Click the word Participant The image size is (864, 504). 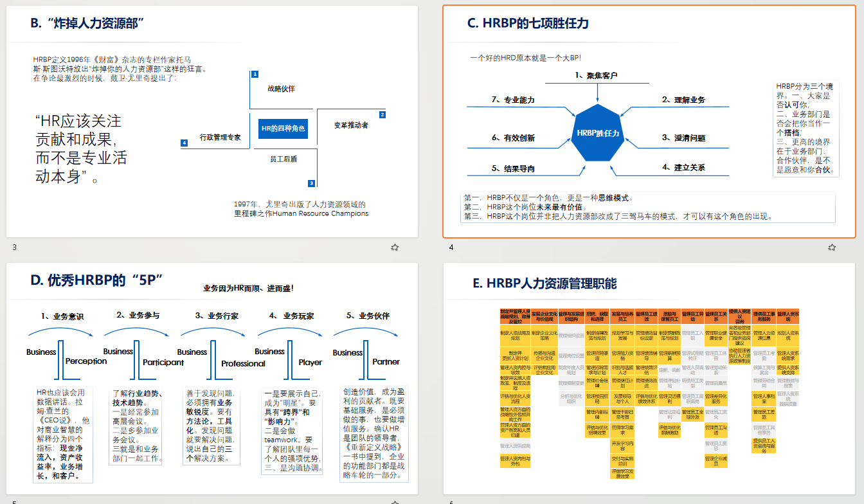[163, 363]
